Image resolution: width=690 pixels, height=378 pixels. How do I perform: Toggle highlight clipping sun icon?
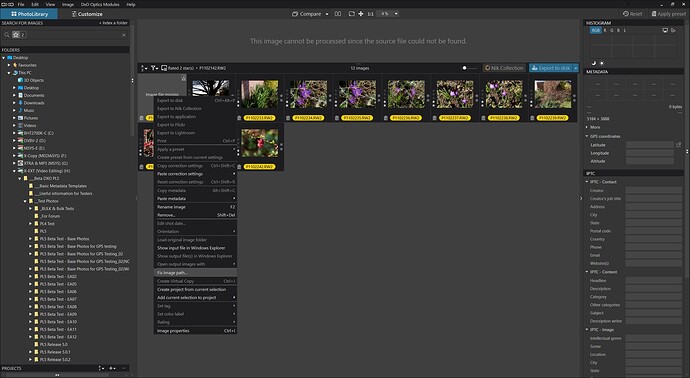tap(602, 63)
